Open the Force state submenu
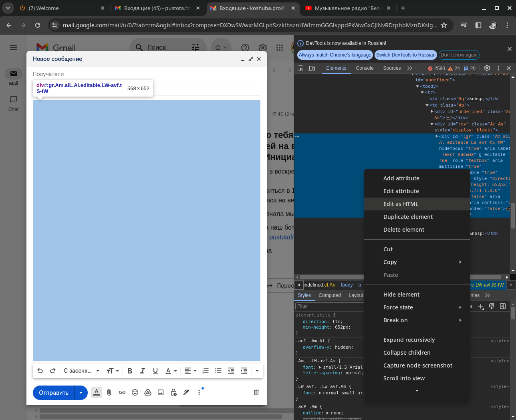516x420 pixels. point(417,307)
